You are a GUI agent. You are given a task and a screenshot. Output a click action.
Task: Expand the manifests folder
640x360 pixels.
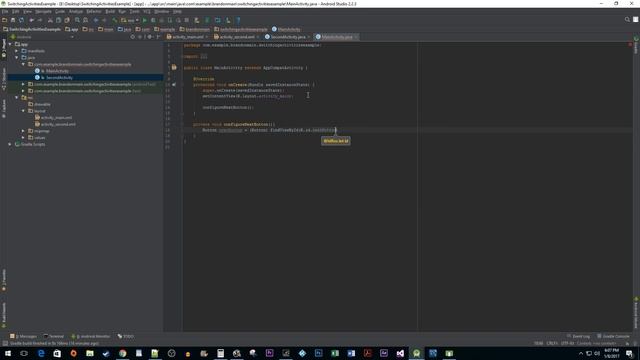pos(17,51)
